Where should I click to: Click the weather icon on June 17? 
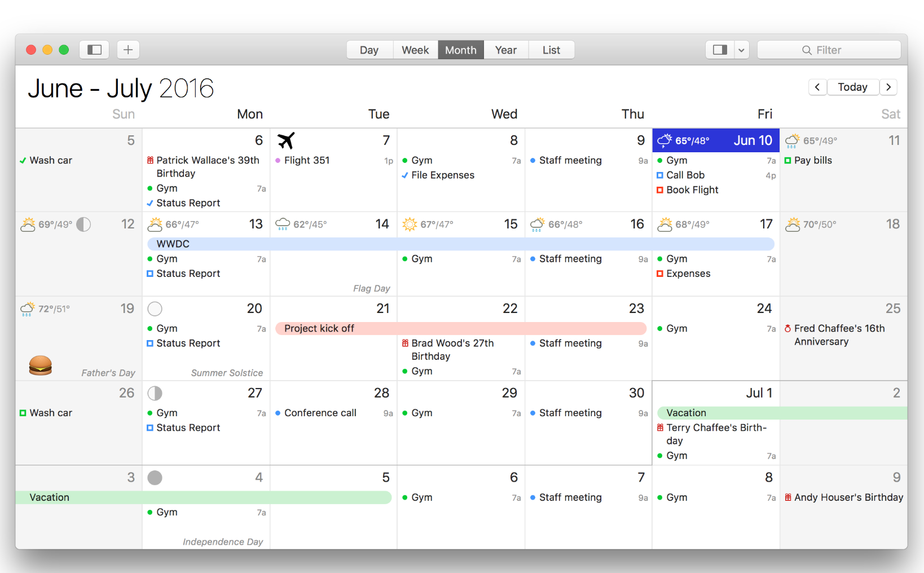point(665,224)
